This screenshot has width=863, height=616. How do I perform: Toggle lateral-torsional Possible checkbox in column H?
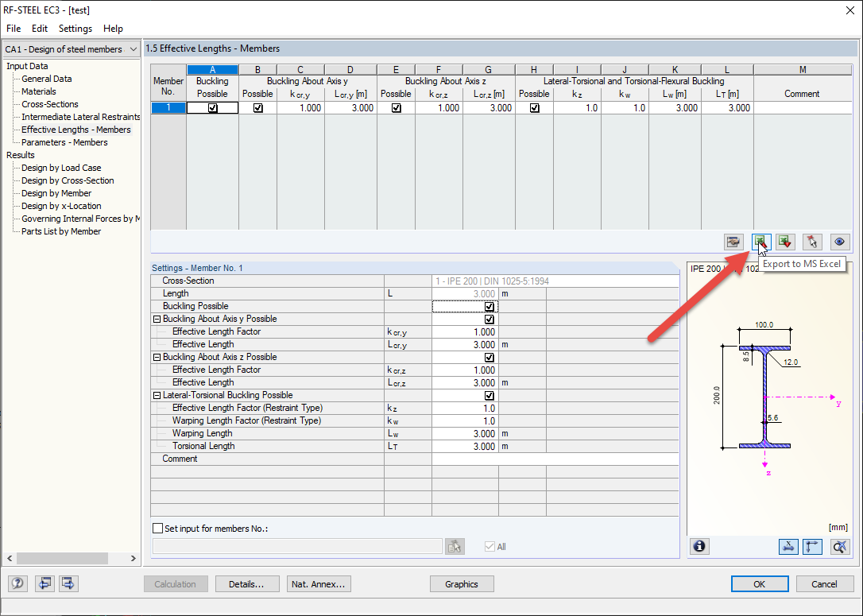(535, 108)
